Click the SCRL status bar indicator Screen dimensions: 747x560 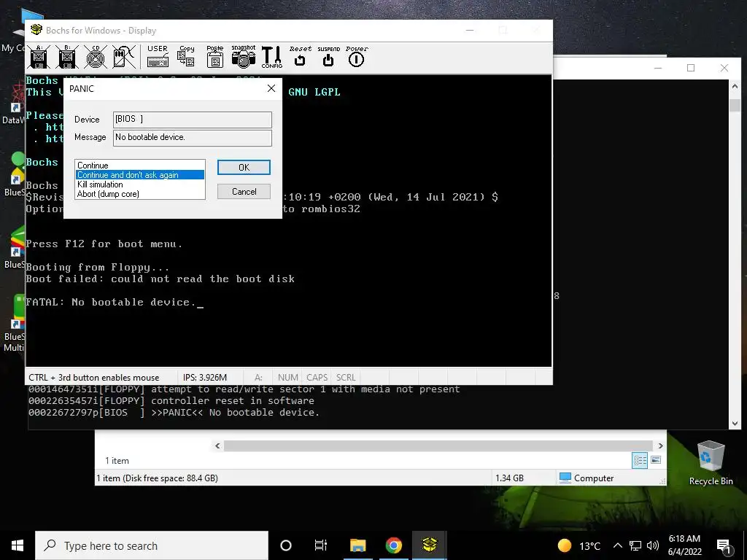coord(346,378)
